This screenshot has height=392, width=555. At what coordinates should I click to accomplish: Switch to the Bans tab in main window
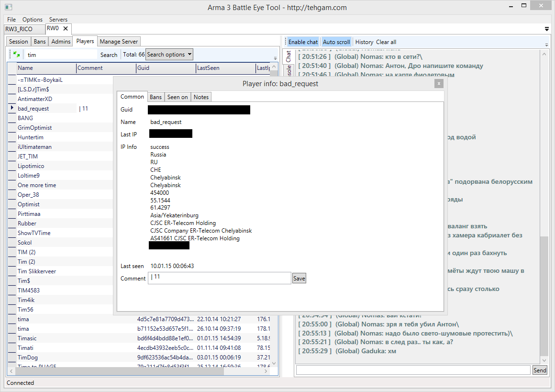pyautogui.click(x=40, y=42)
